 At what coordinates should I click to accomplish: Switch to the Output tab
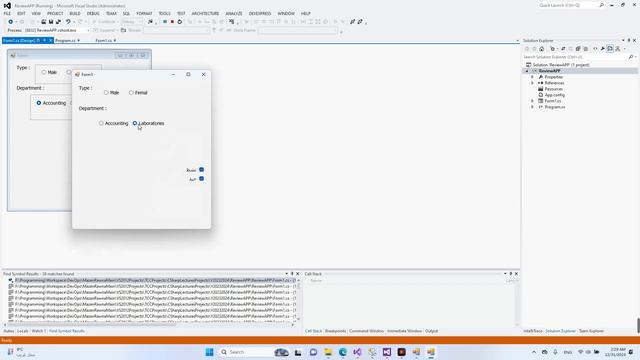431,331
